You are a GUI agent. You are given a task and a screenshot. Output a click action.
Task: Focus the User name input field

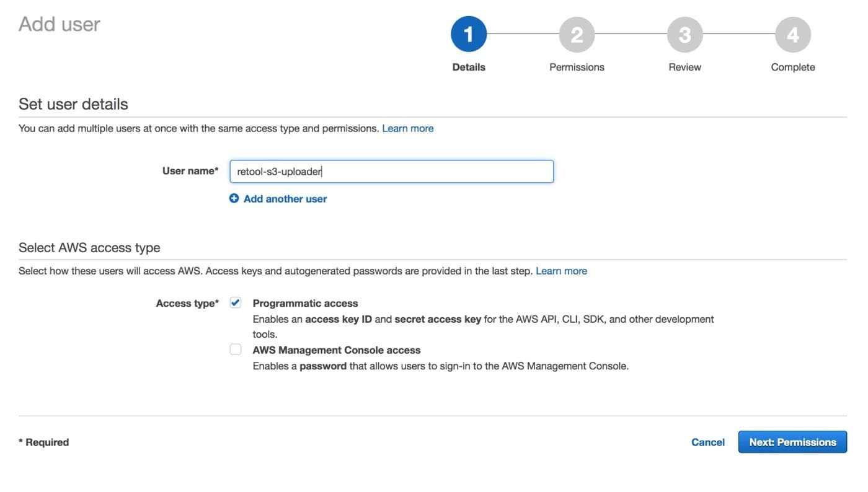391,172
